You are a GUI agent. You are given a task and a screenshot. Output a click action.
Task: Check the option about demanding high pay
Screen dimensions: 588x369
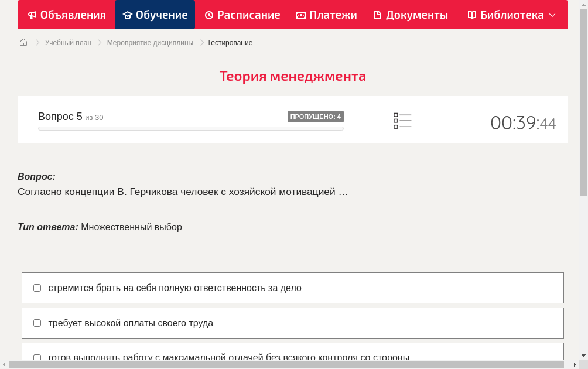[37, 323]
